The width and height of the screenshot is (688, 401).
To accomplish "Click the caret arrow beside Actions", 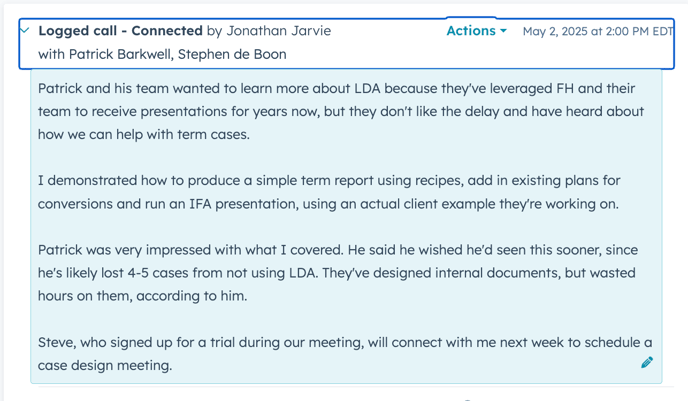I will coord(503,31).
